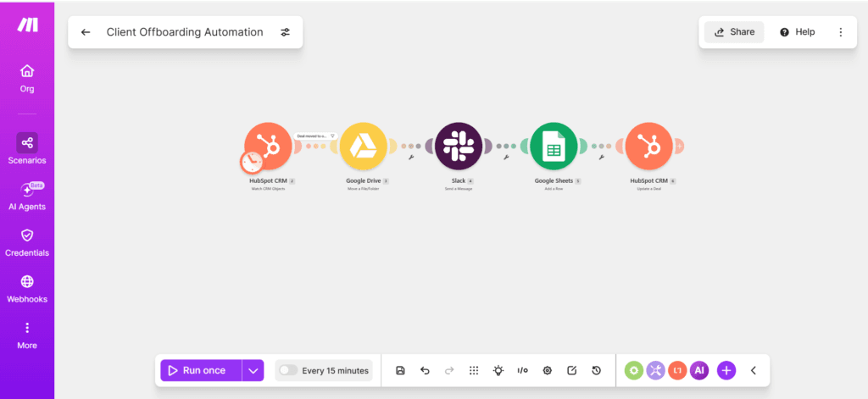This screenshot has width=868, height=399.
Task: Go back using the arrow beside the scenario title
Action: [86, 32]
